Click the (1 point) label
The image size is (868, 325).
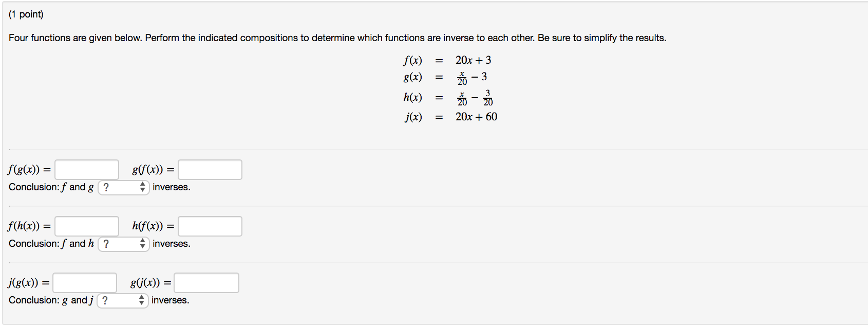coord(25,14)
